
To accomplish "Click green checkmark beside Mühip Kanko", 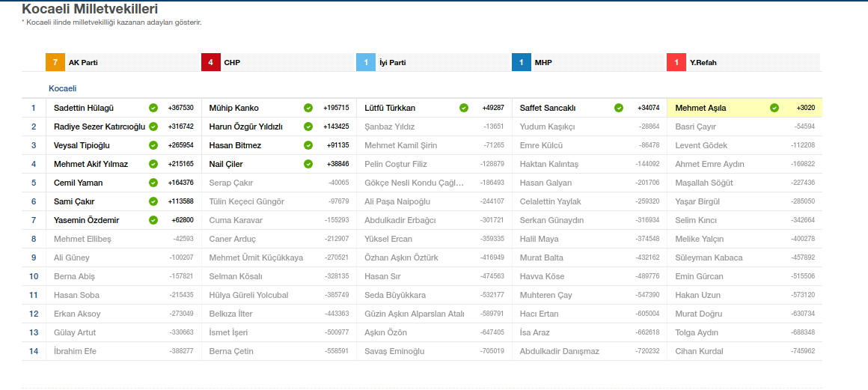I will pos(308,108).
